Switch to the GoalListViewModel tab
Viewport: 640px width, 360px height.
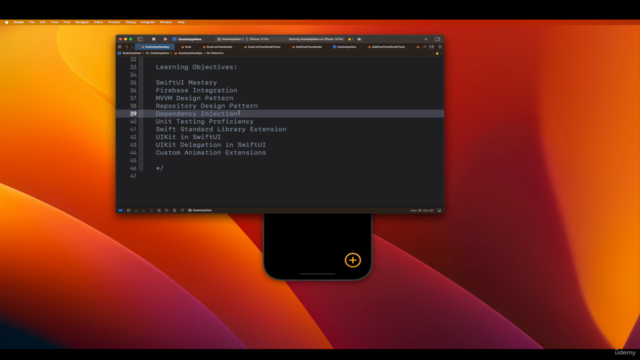pyautogui.click(x=218, y=47)
